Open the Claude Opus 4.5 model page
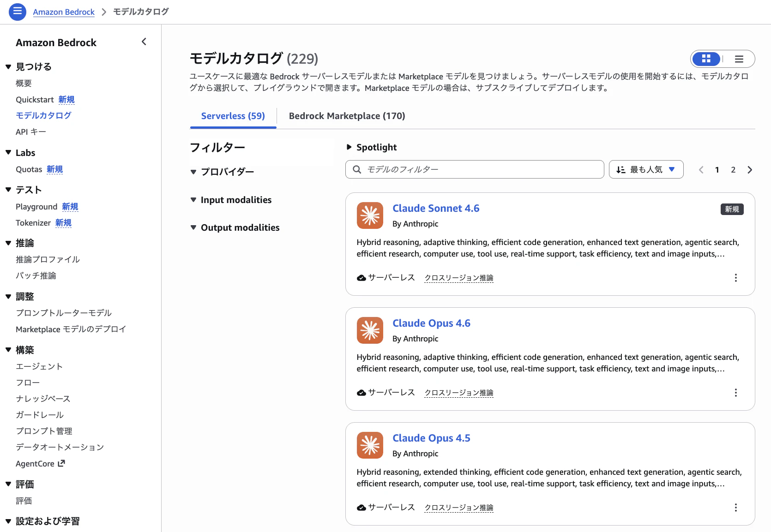Viewport: 771px width, 532px height. [x=431, y=438]
